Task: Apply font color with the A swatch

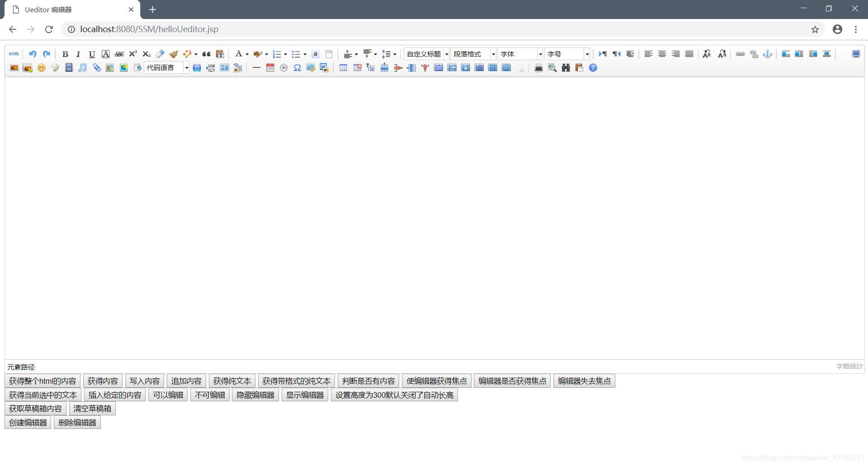Action: pyautogui.click(x=238, y=54)
